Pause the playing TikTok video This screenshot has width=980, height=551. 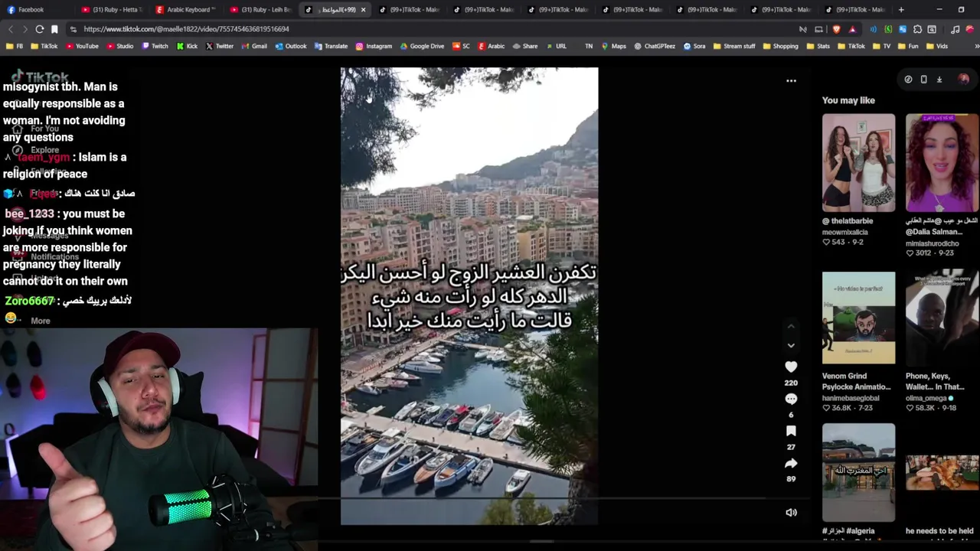(469, 296)
